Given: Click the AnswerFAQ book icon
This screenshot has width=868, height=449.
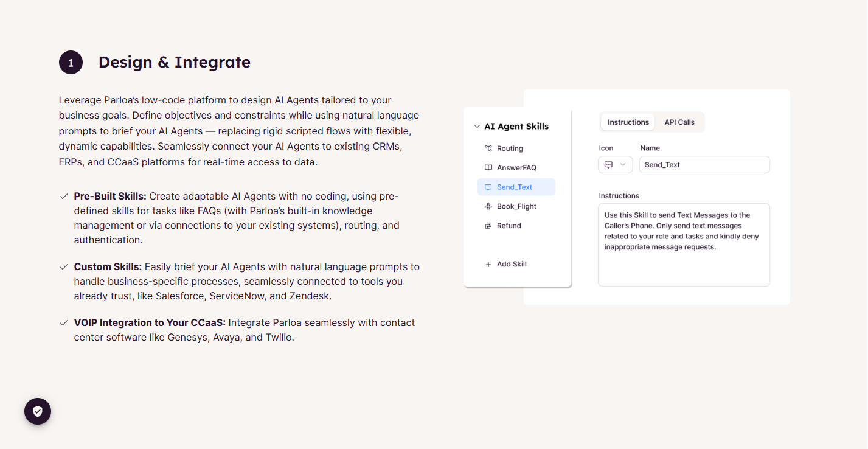Looking at the screenshot, I should [488, 167].
